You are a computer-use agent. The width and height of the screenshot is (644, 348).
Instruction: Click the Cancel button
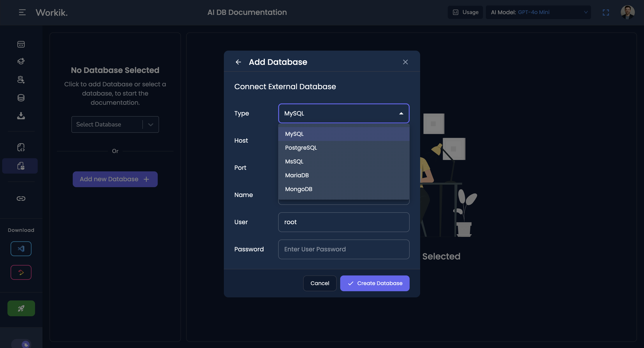[320, 283]
